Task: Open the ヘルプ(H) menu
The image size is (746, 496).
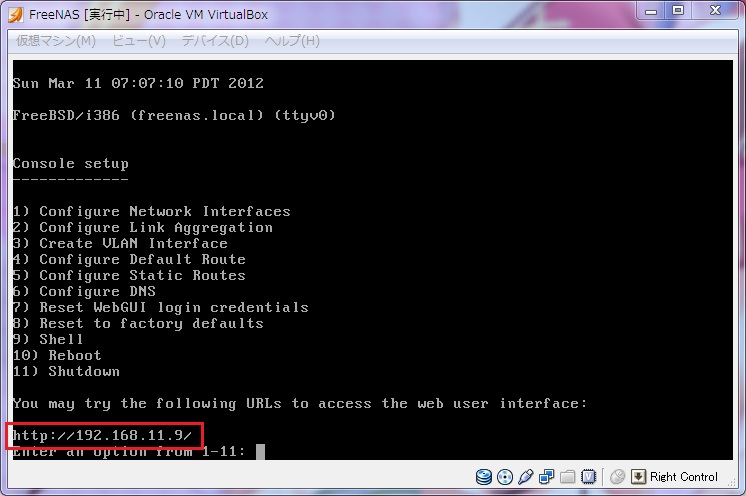Action: 292,41
